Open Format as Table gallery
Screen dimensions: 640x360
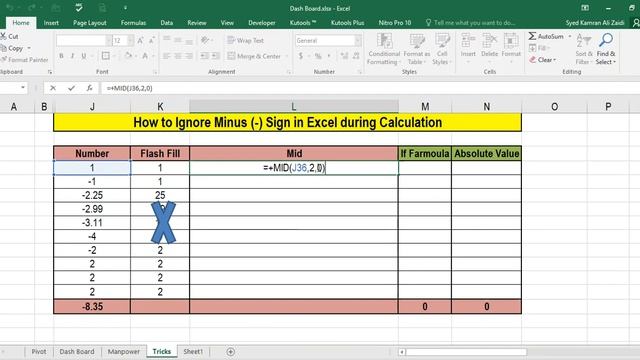[x=417, y=49]
